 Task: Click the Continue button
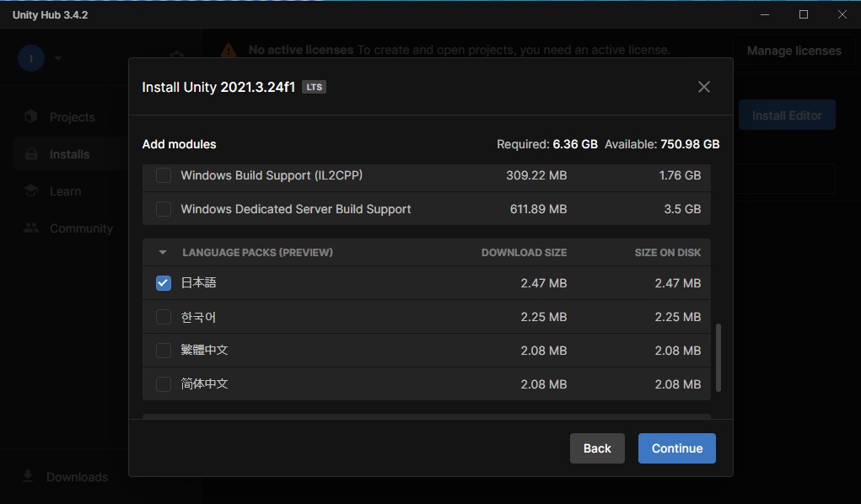pos(676,448)
